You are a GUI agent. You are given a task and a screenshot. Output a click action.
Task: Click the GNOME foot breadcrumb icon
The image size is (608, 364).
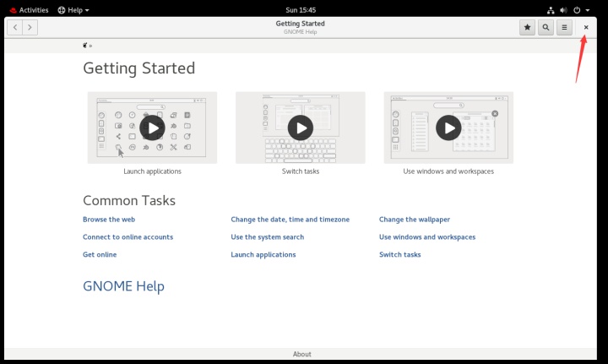(x=85, y=46)
